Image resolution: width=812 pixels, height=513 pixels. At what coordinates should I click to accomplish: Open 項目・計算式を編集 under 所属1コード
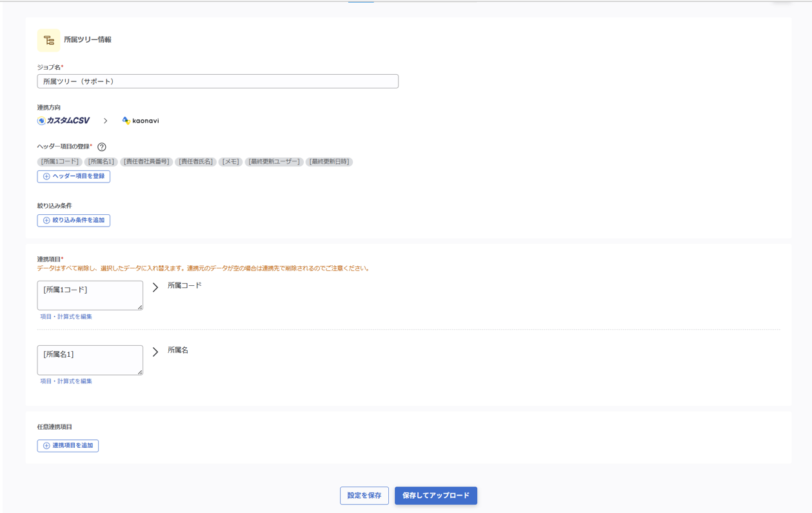click(x=64, y=316)
